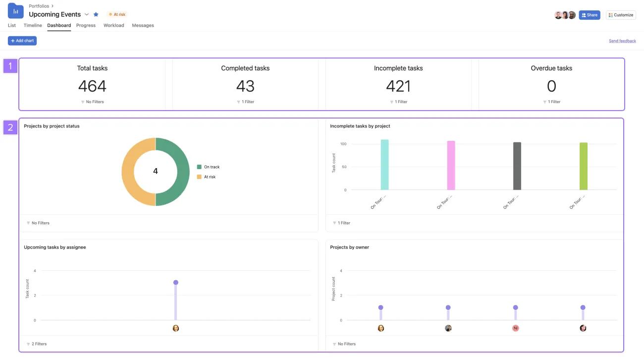Image resolution: width=644 pixels, height=361 pixels.
Task: Expand the Upcoming Events title dropdown
Action: pos(87,14)
